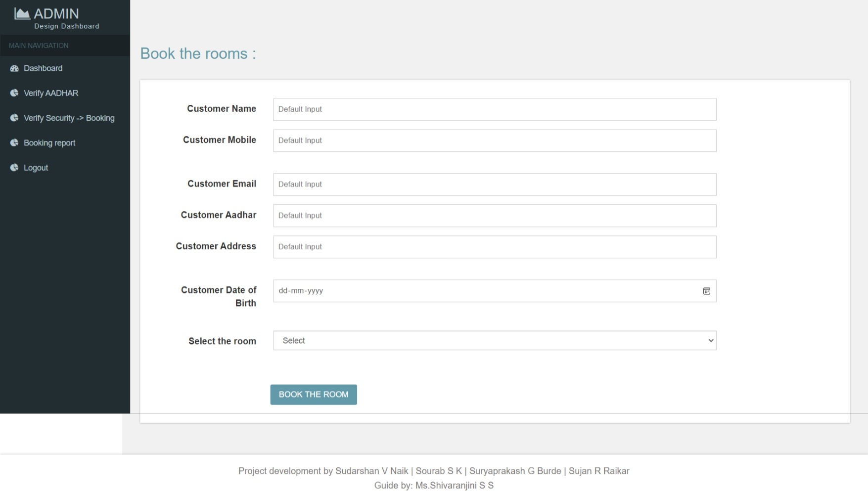The image size is (868, 501).
Task: Click the ADMIN chart logo icon
Action: pyautogui.click(x=22, y=13)
